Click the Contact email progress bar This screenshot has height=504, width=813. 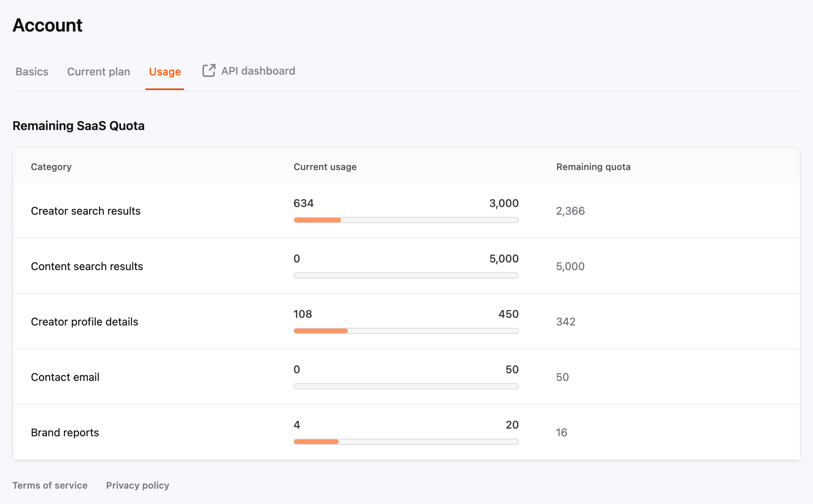point(406,386)
